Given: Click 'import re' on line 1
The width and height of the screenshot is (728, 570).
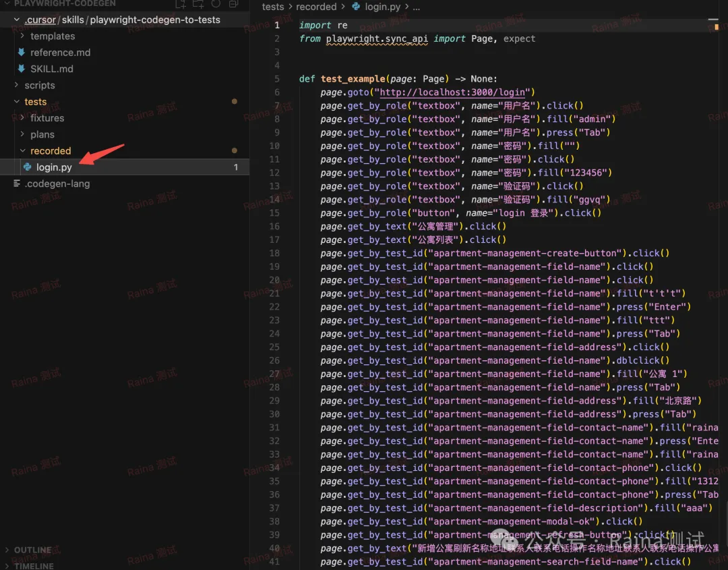Looking at the screenshot, I should coord(323,25).
